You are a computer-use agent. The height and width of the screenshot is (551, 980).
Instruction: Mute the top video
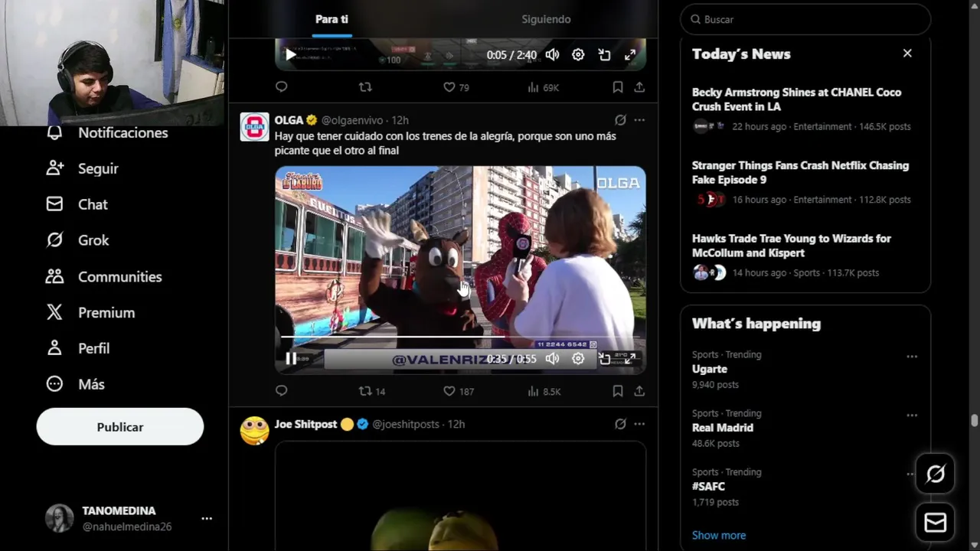pos(552,55)
